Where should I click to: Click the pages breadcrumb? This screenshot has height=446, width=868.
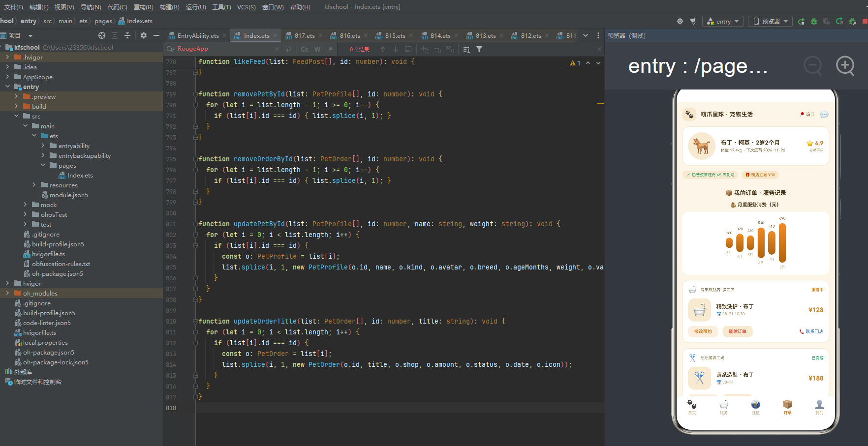tap(103, 21)
